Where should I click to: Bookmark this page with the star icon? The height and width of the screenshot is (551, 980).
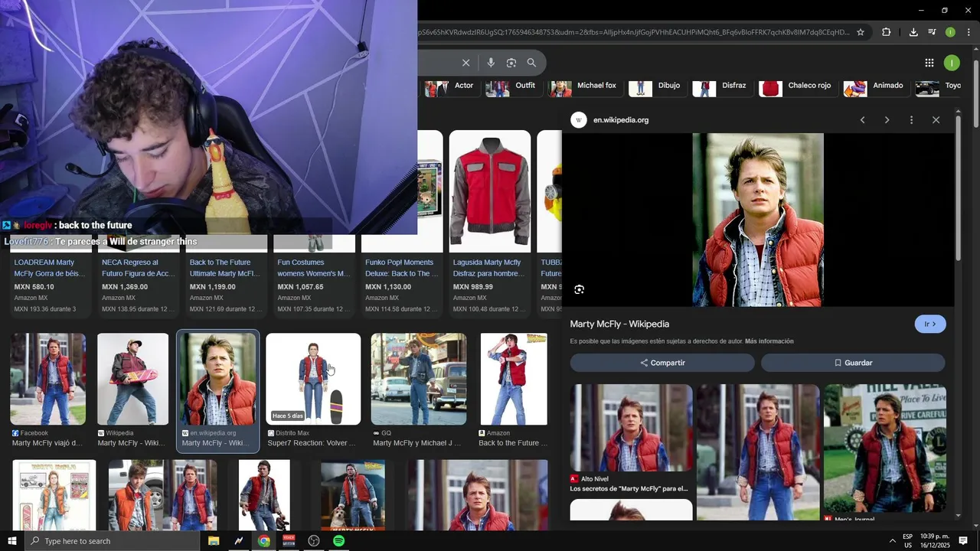pos(861,32)
